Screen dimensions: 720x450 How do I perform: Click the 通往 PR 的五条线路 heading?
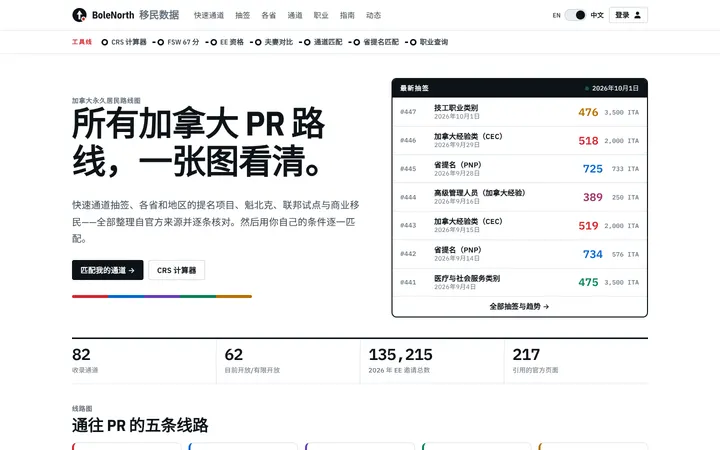coord(140,425)
